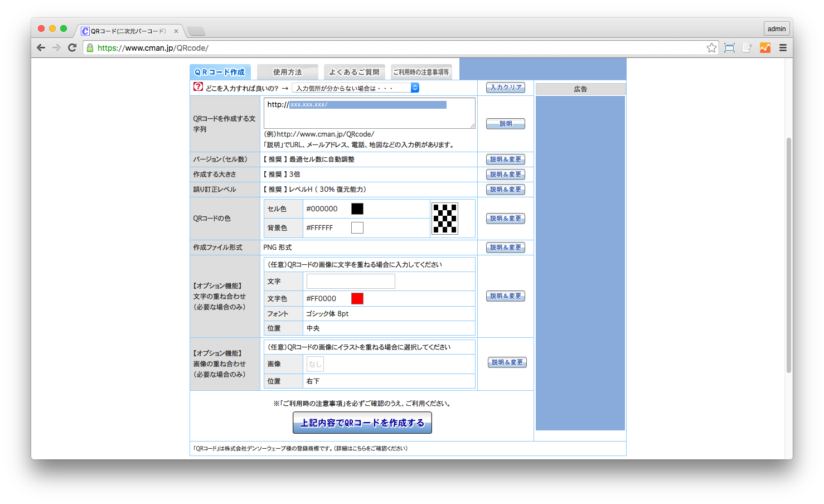Click the green padlock security icon
The image size is (824, 504).
pyautogui.click(x=90, y=48)
